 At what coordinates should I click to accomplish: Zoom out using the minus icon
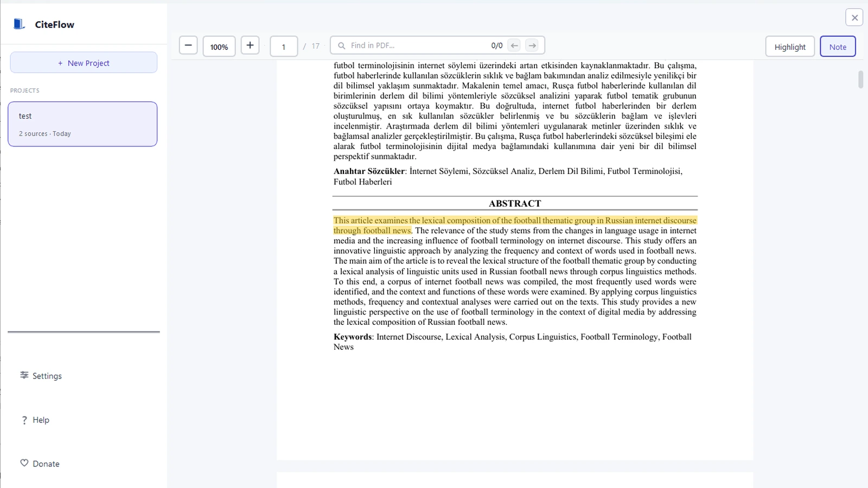(x=188, y=46)
